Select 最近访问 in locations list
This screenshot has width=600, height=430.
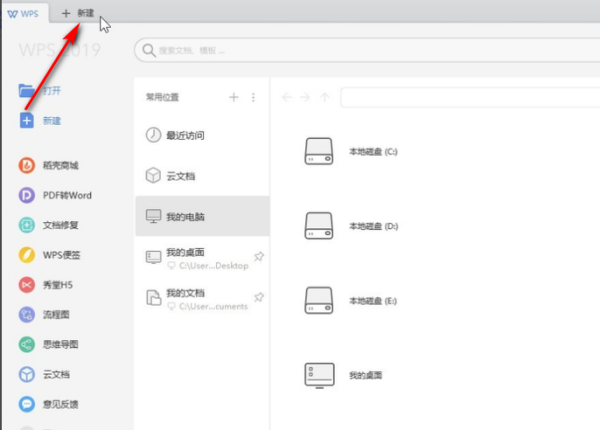pos(202,135)
